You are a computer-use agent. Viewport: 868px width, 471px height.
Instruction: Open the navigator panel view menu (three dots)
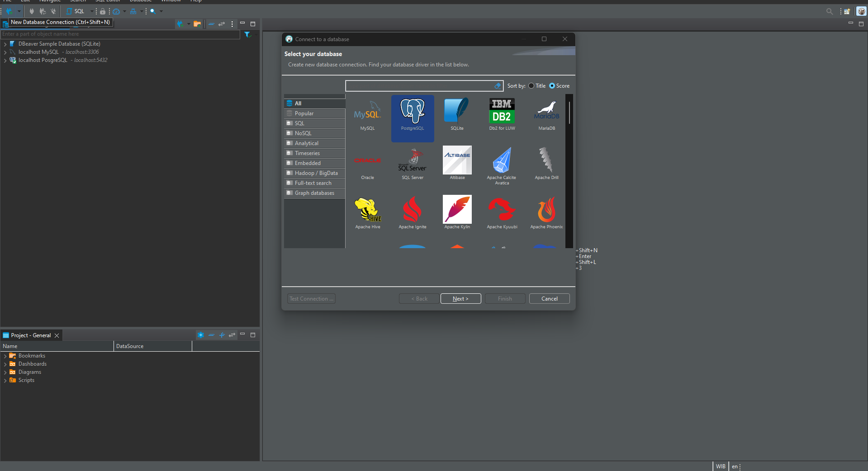(x=232, y=24)
